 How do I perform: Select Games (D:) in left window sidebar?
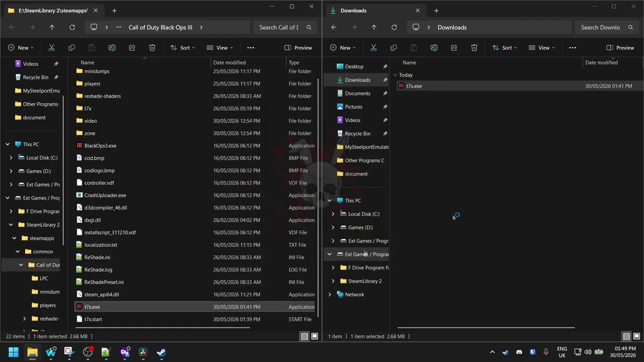click(x=38, y=171)
